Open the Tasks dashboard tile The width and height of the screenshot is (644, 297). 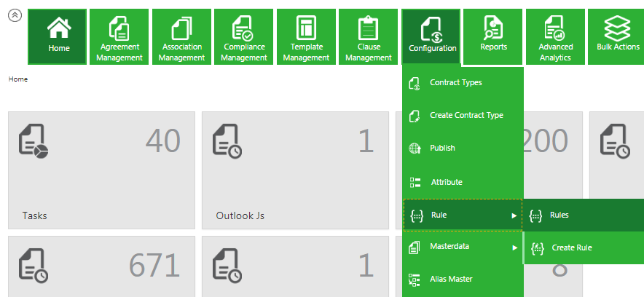click(x=101, y=170)
